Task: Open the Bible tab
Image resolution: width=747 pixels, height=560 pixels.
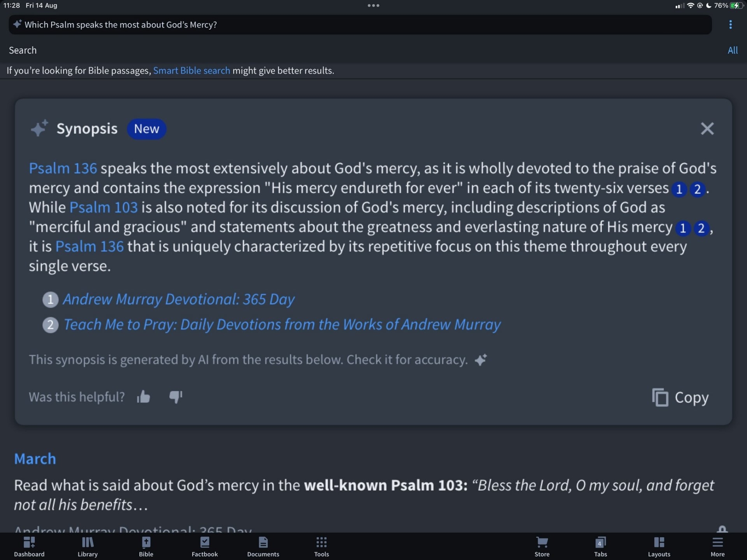Action: 146,546
